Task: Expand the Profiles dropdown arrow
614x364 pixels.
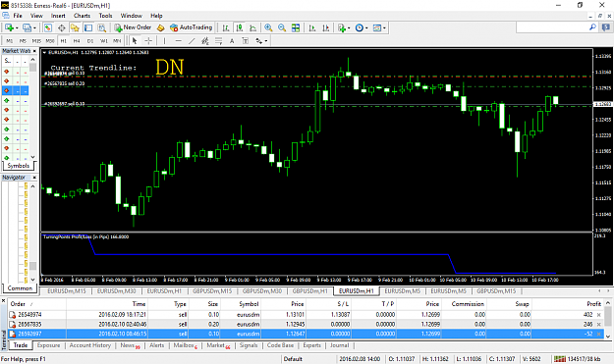Action: [34, 28]
